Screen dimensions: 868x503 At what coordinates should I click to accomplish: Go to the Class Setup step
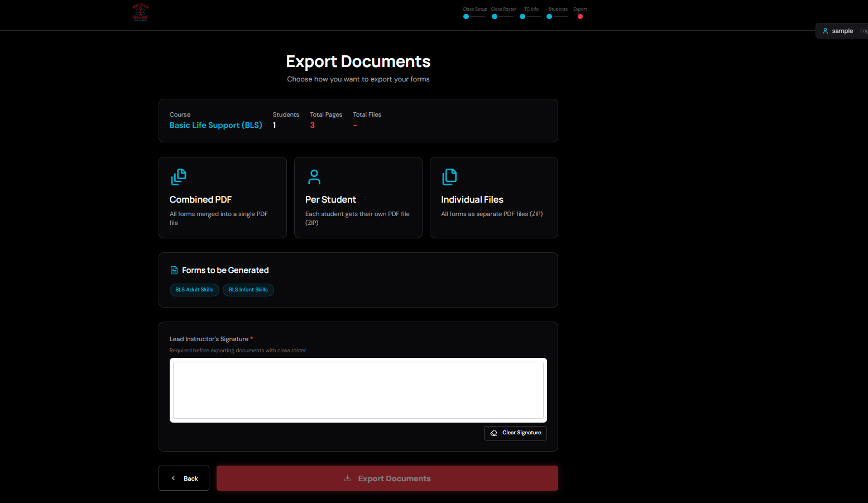pos(466,17)
